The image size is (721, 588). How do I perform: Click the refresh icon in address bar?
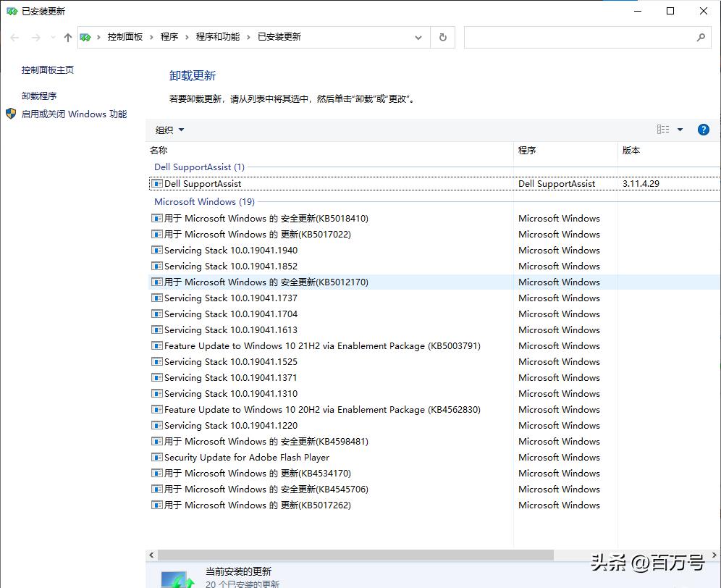click(442, 37)
